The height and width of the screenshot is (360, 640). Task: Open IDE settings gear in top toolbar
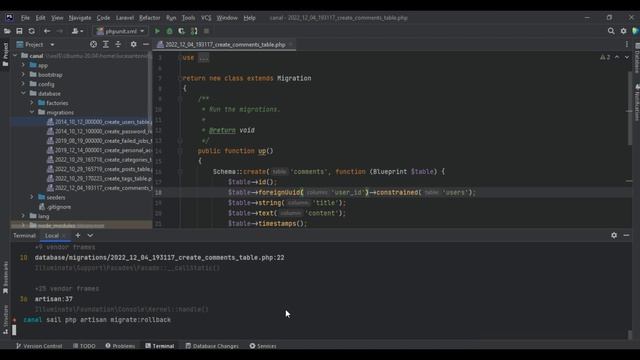point(623,31)
